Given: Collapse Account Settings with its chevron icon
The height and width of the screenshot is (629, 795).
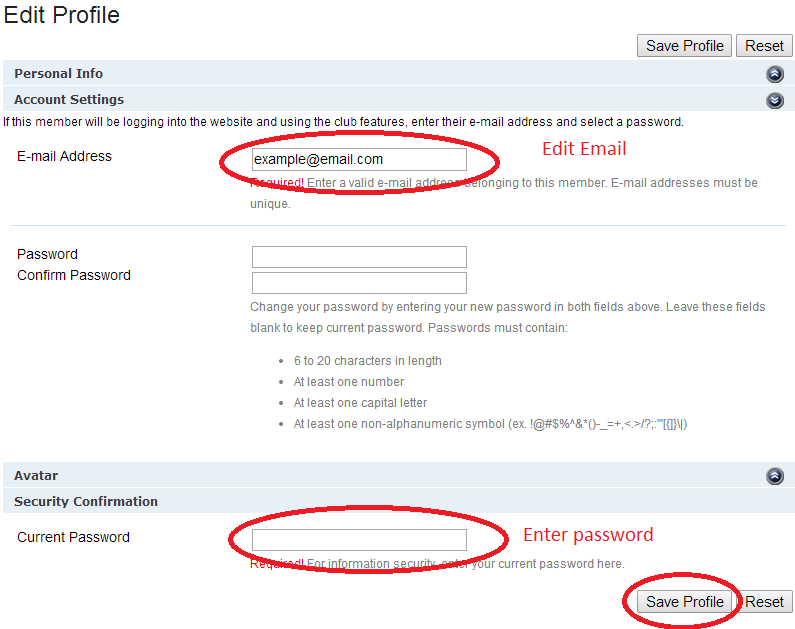Looking at the screenshot, I should tap(774, 100).
